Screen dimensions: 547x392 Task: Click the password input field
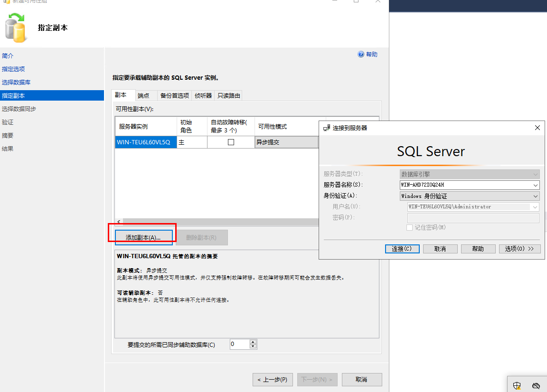tap(473, 218)
